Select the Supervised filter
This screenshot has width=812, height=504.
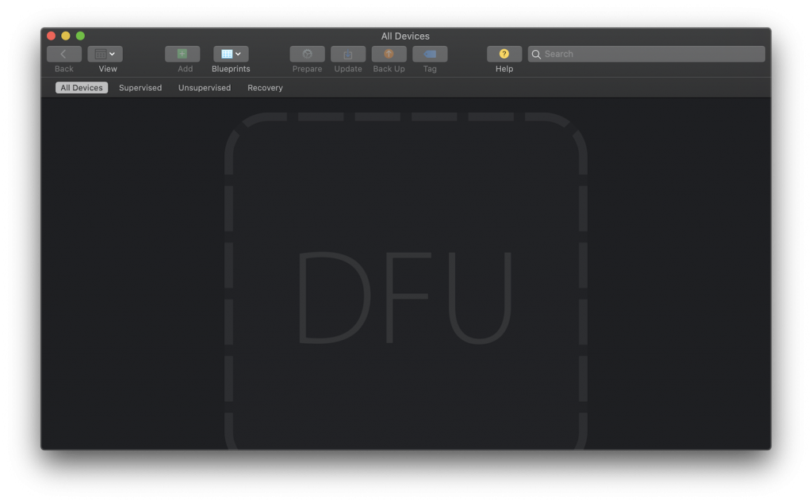point(140,87)
